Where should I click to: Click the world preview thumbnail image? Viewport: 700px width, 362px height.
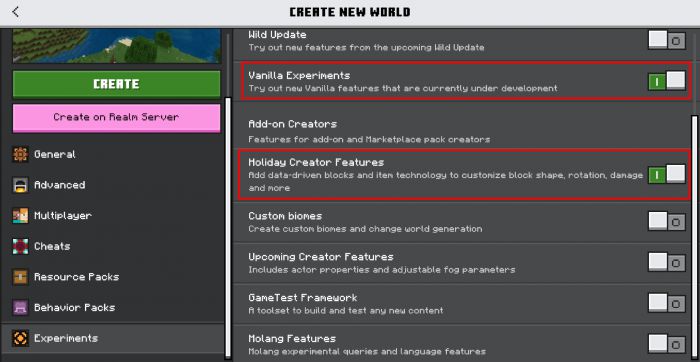click(x=117, y=46)
